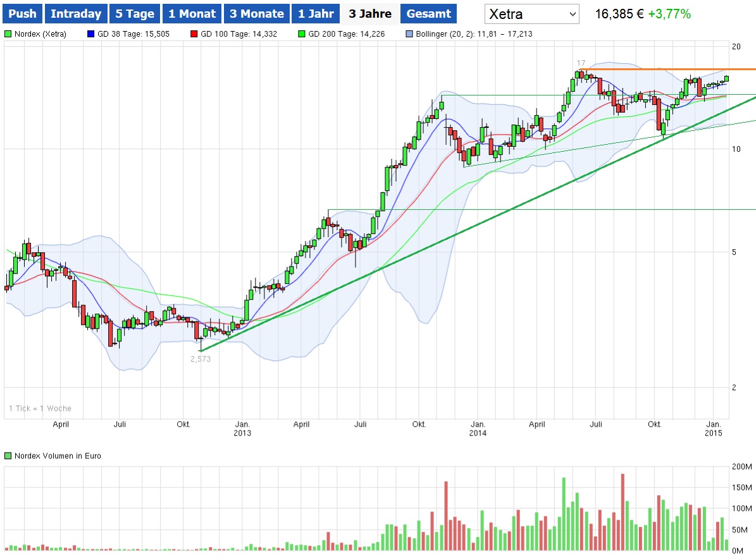This screenshot has height=557, width=756.
Task: Click the light-blue Bollinger legend swatch
Action: click(409, 34)
